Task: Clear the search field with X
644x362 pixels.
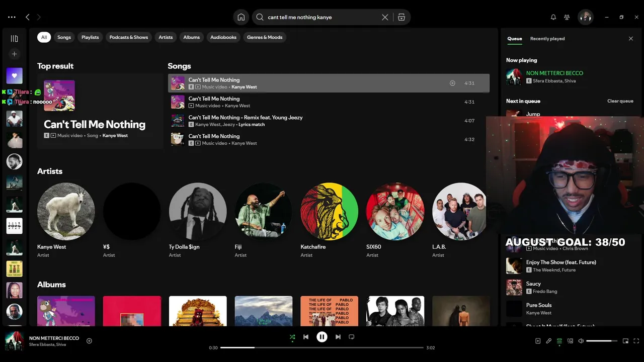Action: tap(385, 17)
